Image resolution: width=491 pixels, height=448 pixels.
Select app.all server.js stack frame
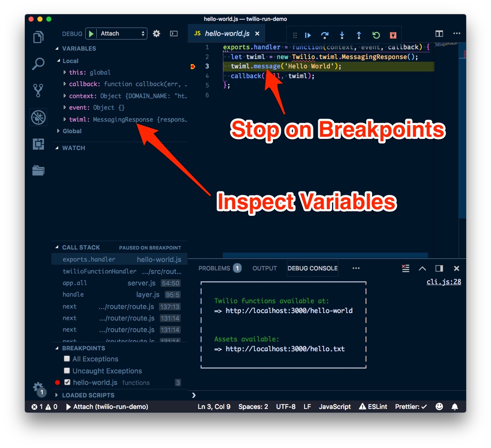(119, 283)
